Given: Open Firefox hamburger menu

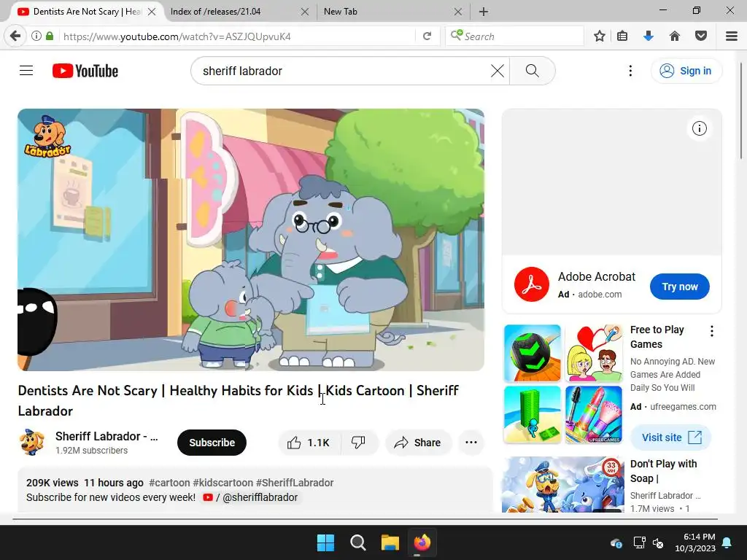Looking at the screenshot, I should click(x=732, y=36).
